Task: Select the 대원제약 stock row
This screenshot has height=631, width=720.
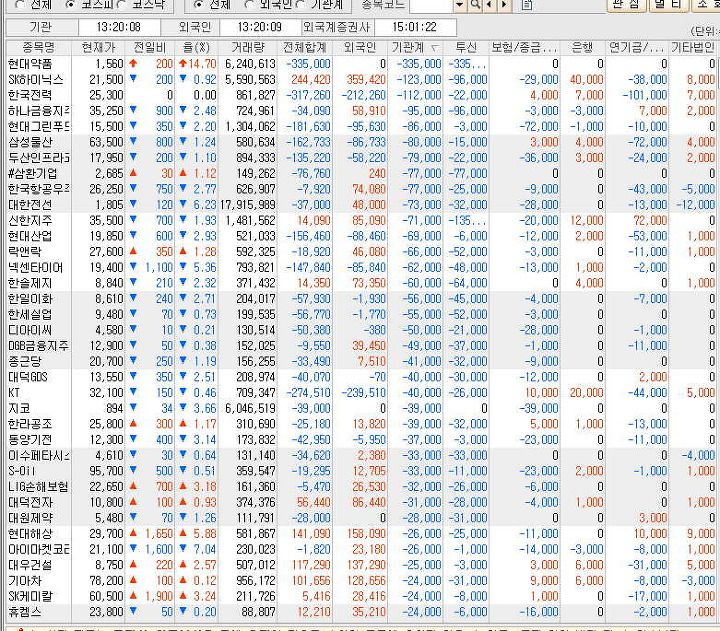Action: point(360,518)
